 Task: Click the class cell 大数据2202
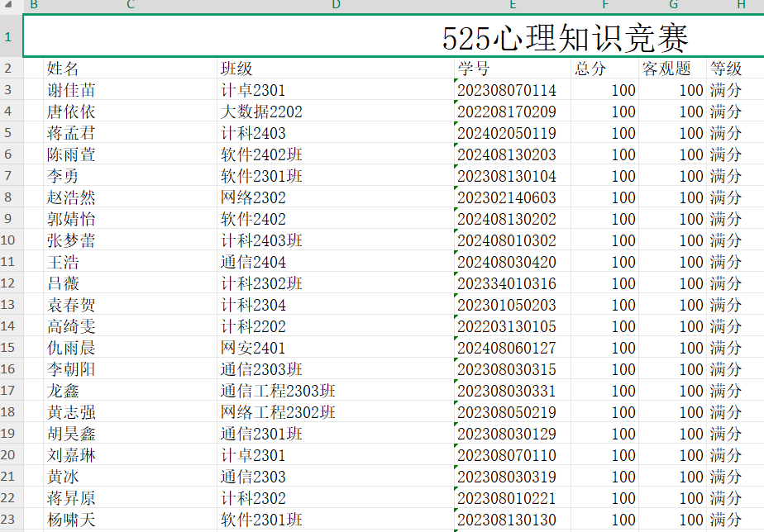(261, 112)
